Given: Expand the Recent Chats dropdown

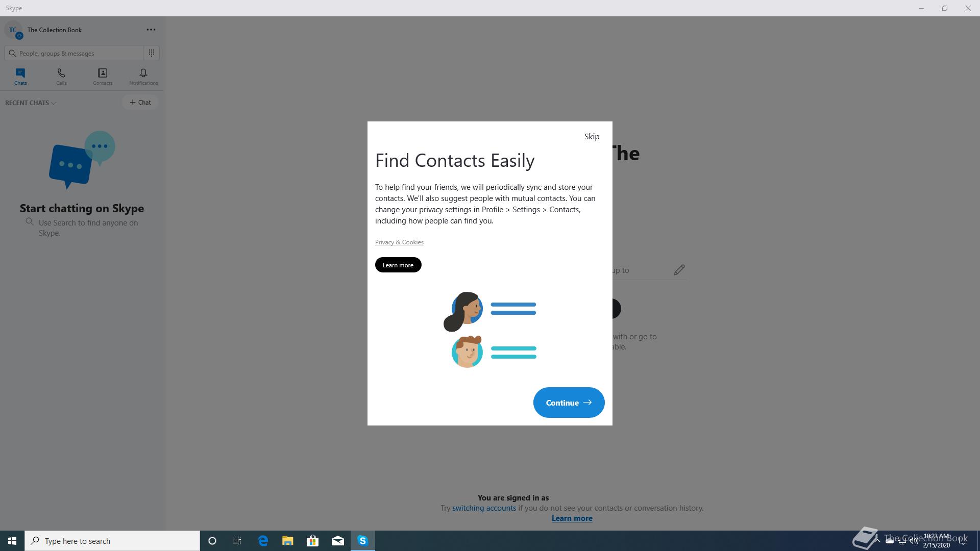Looking at the screenshot, I should click(x=31, y=103).
